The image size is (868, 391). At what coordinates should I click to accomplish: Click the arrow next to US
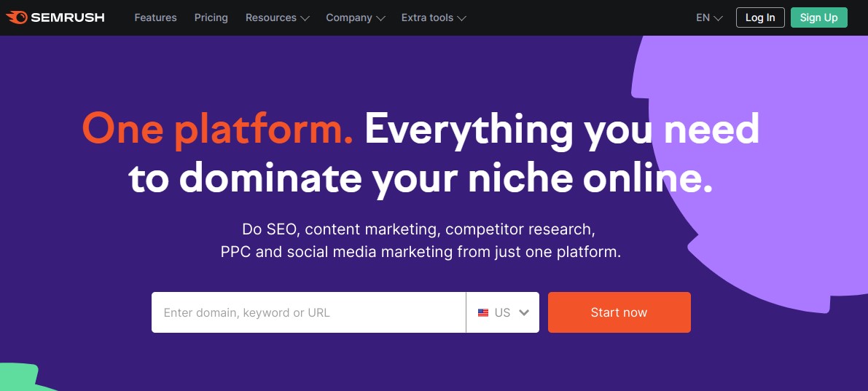(524, 312)
